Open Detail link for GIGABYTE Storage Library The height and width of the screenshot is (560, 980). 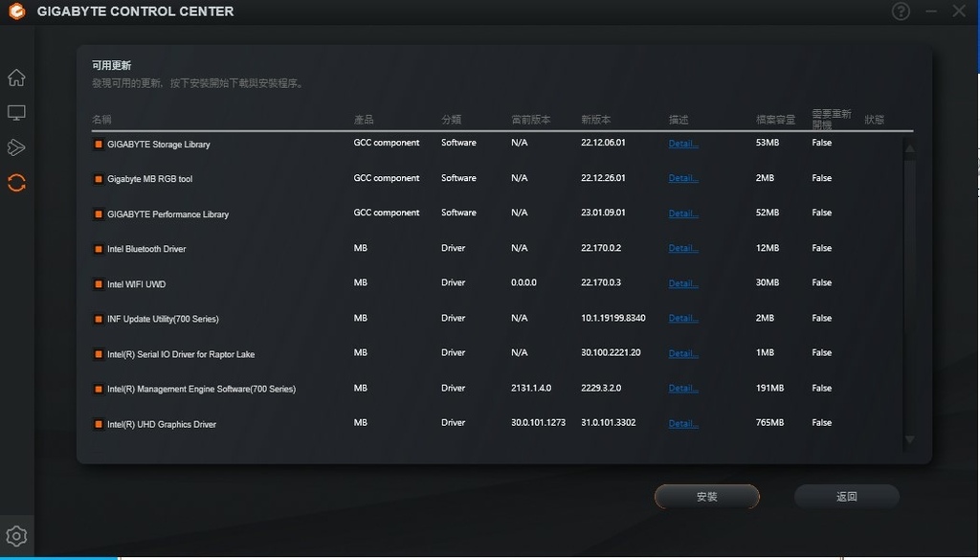pos(683,144)
